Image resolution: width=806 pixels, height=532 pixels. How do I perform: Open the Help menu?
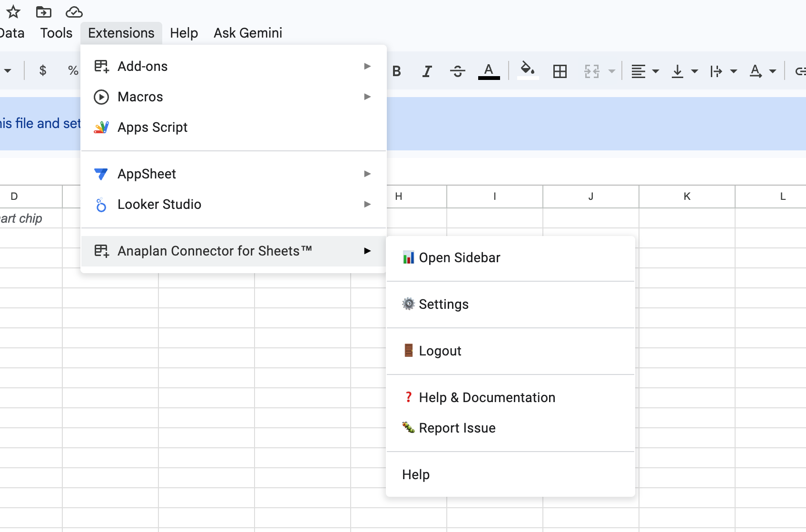[x=184, y=33]
